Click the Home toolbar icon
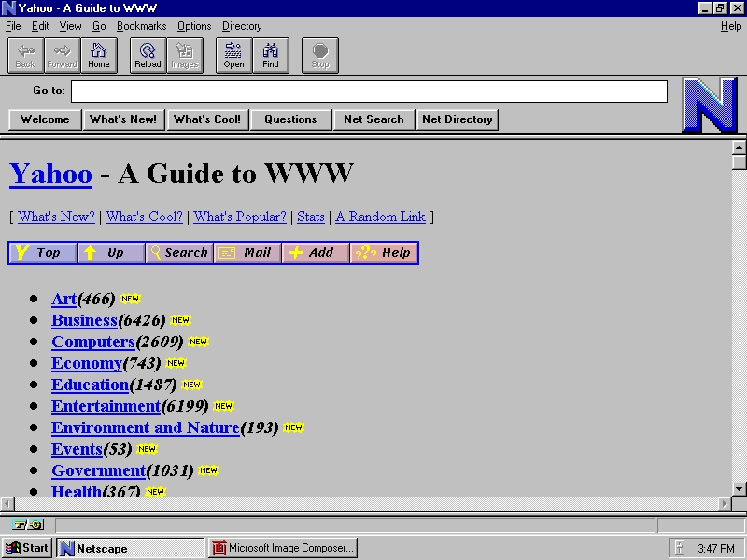 click(x=99, y=55)
